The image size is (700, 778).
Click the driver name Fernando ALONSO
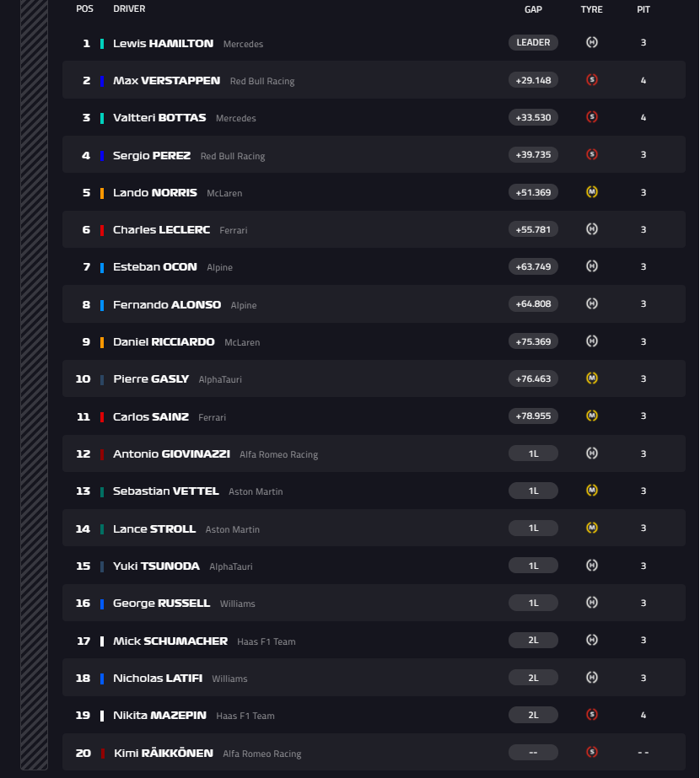click(x=168, y=303)
